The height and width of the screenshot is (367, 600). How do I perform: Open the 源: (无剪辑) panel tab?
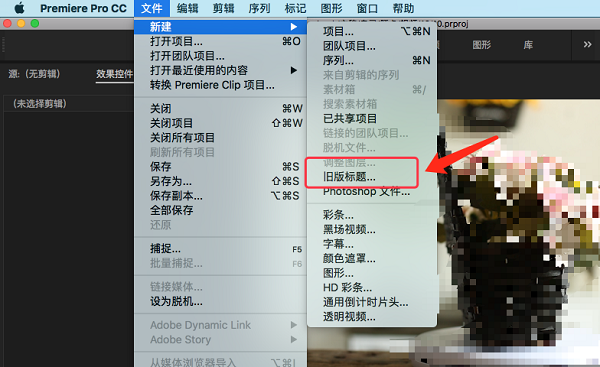(x=34, y=74)
